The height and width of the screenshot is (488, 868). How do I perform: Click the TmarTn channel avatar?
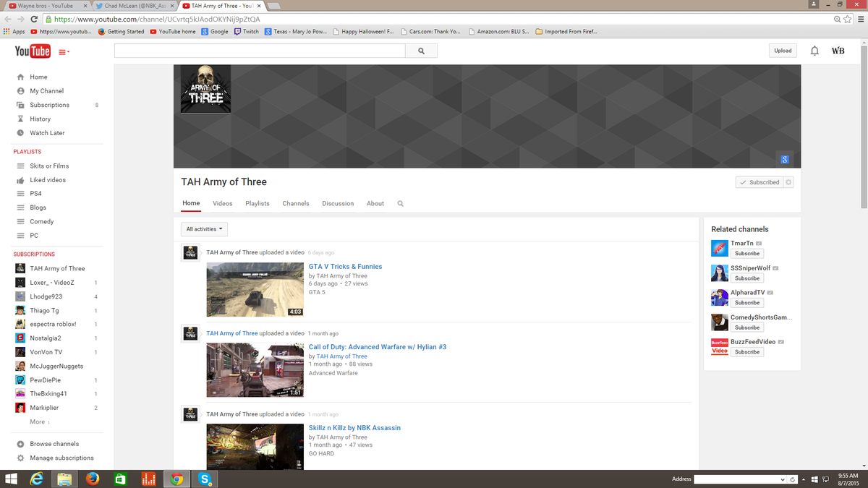tap(719, 248)
